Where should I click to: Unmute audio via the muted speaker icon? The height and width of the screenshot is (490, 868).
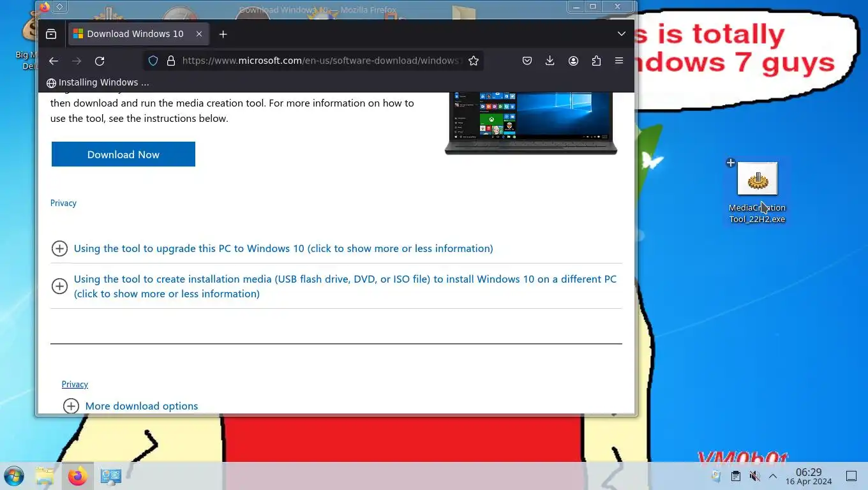[x=754, y=476]
